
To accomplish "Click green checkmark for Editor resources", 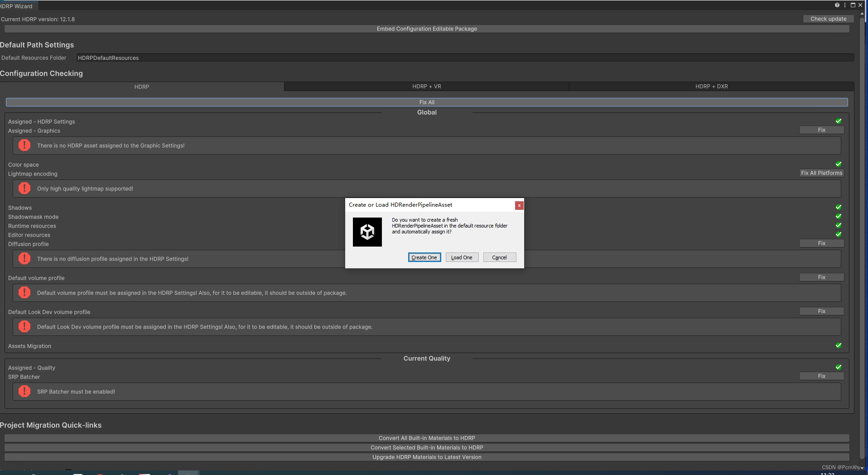I will pyautogui.click(x=839, y=234).
